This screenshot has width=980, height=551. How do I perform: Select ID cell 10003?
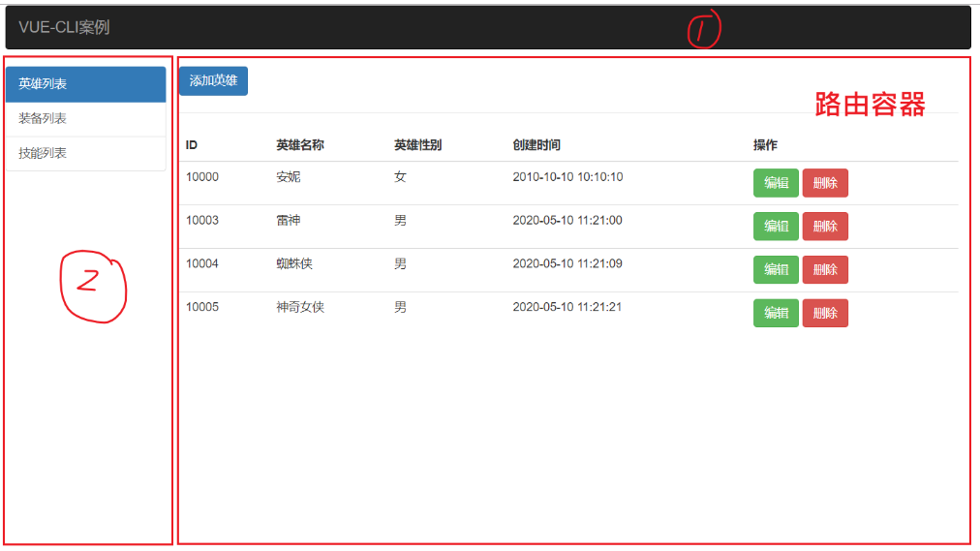pyautogui.click(x=201, y=220)
